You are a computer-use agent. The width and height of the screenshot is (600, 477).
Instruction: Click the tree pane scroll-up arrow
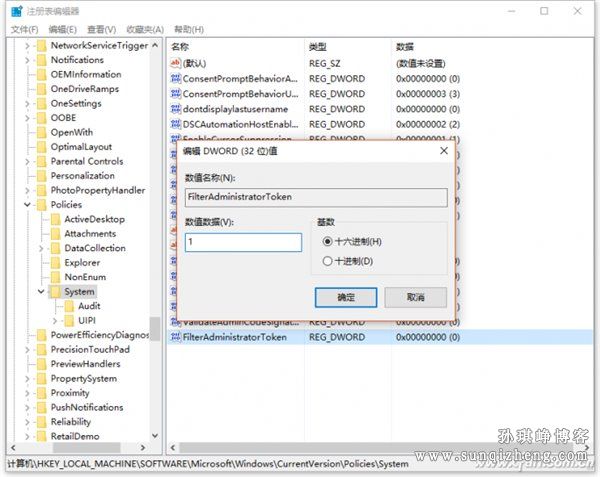pos(155,45)
